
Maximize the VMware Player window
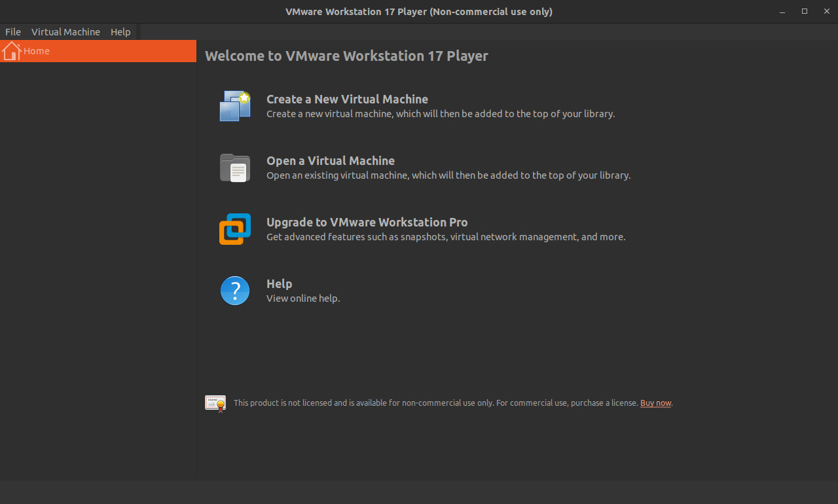coord(805,12)
